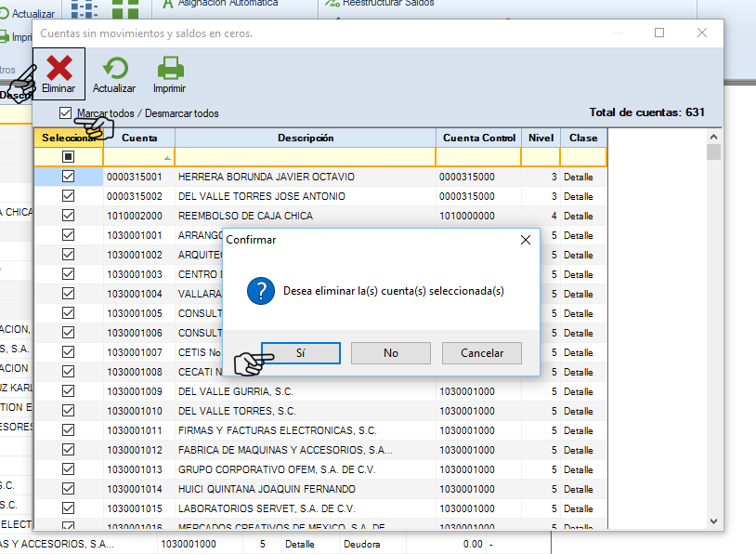Open the Cuenta column filter arrow
Image resolution: width=756 pixels, height=554 pixels.
click(167, 157)
